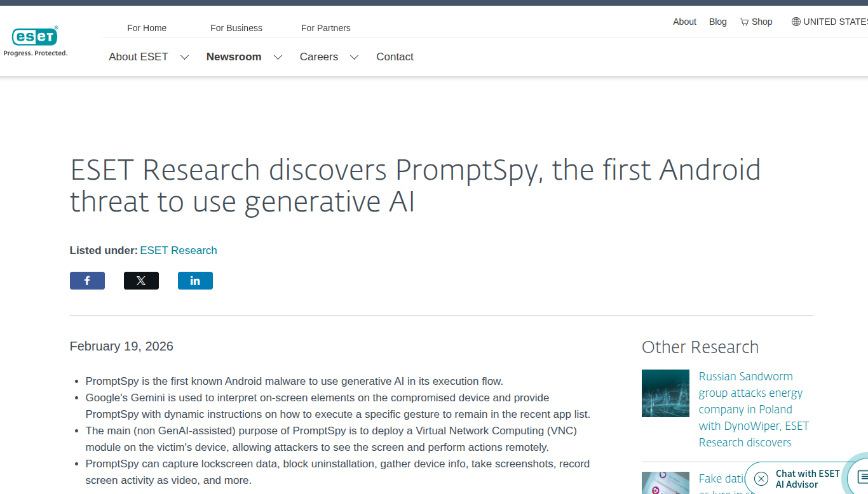Close the ESET AI Advisor prompt
The width and height of the screenshot is (868, 494).
761,479
